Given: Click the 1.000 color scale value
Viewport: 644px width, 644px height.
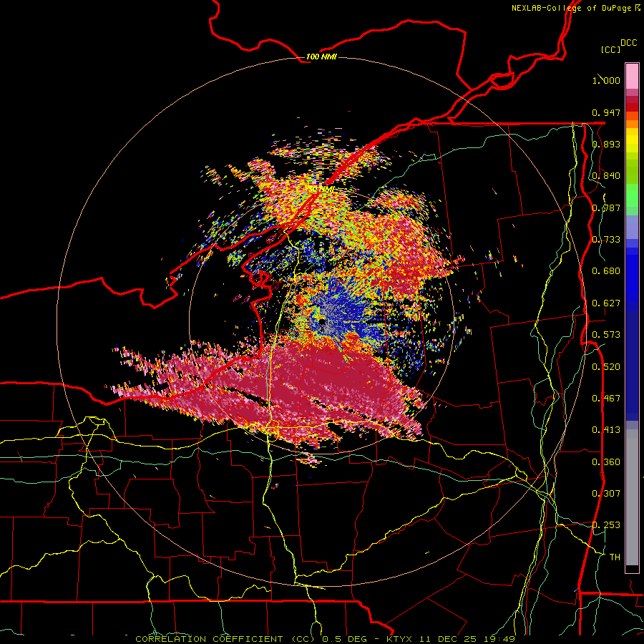Looking at the screenshot, I should pos(606,80).
